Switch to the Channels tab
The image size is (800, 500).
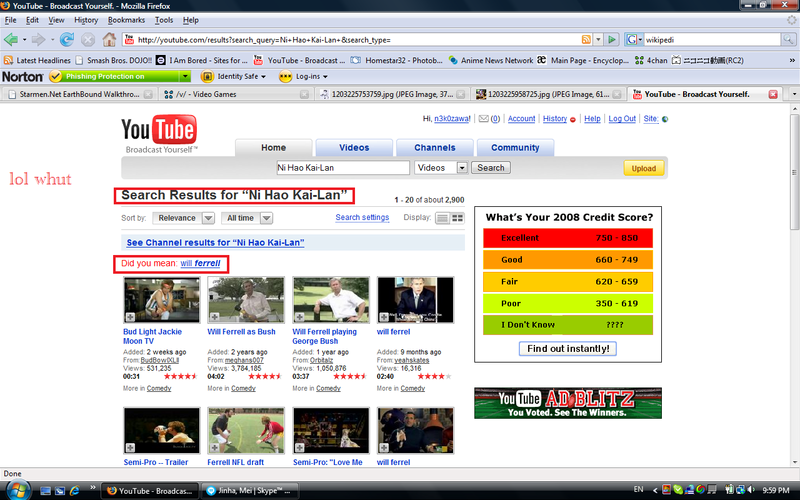[435, 147]
